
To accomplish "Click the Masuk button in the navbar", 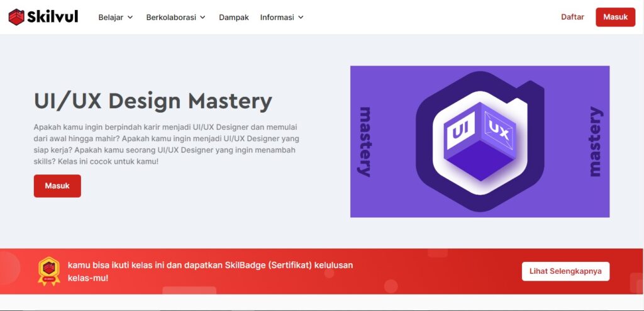I will pyautogui.click(x=615, y=17).
